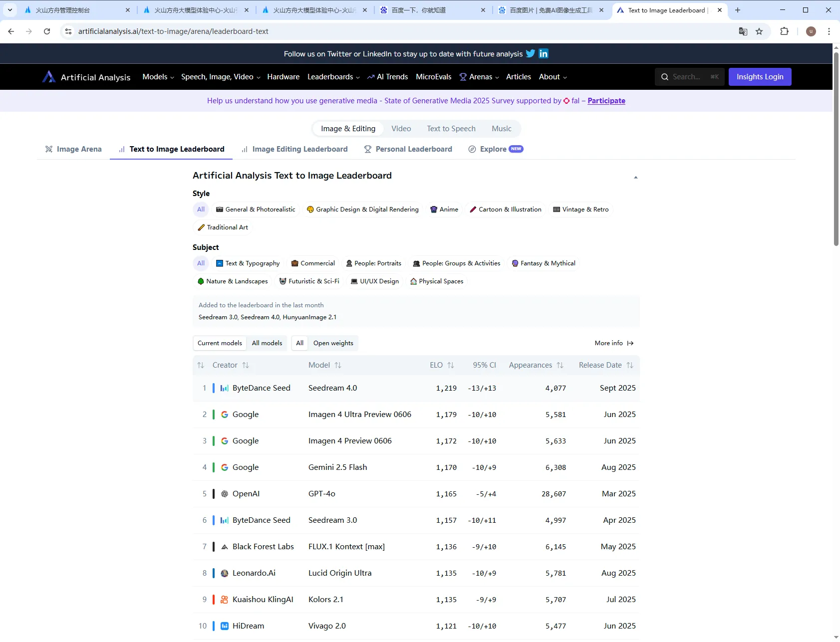
Task: Click the Google logo in the Gemini 2.5 Flash row
Action: coord(225,467)
